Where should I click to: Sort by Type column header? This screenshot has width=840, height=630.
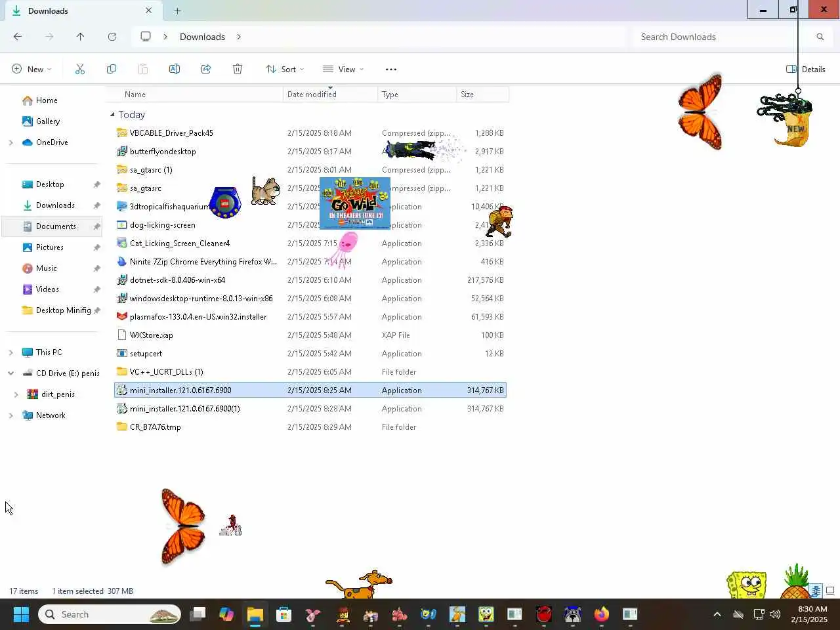tap(417, 94)
